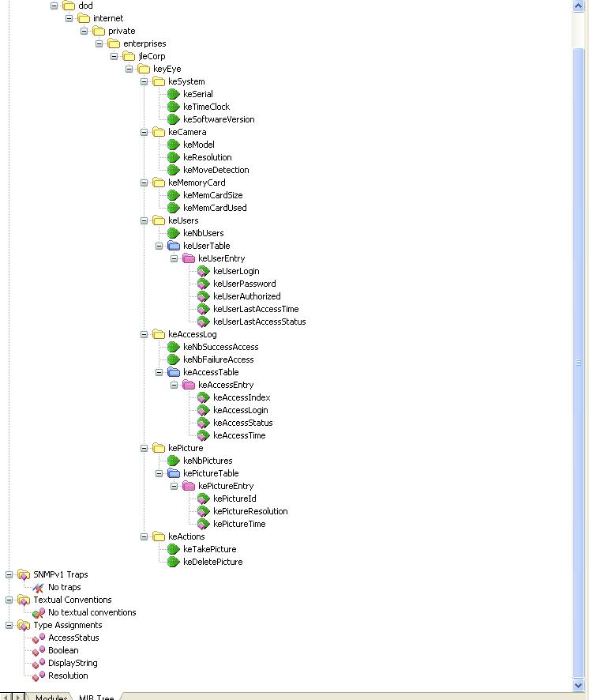Click the keMemCardSize green leaf icon
589x700 pixels.
(174, 196)
